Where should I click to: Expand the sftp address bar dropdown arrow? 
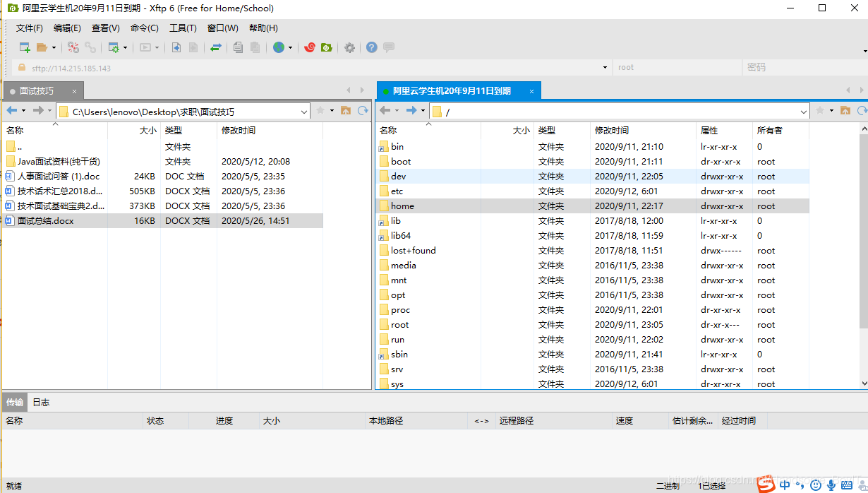pos(605,68)
